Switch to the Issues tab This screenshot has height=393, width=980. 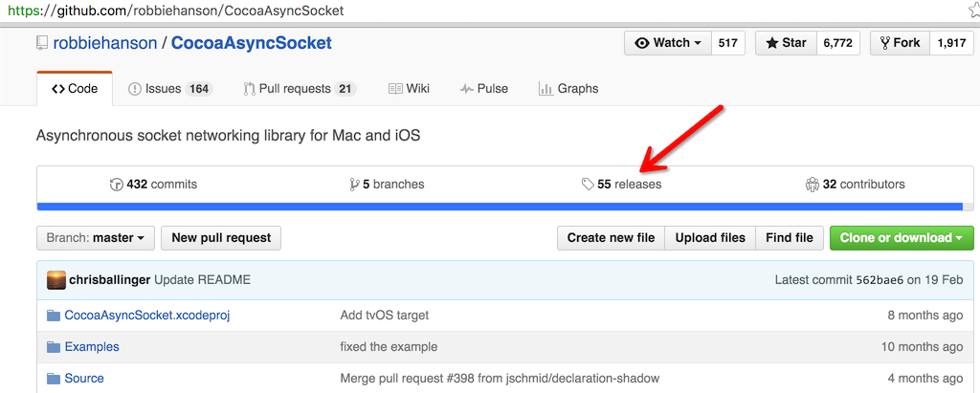tap(170, 89)
